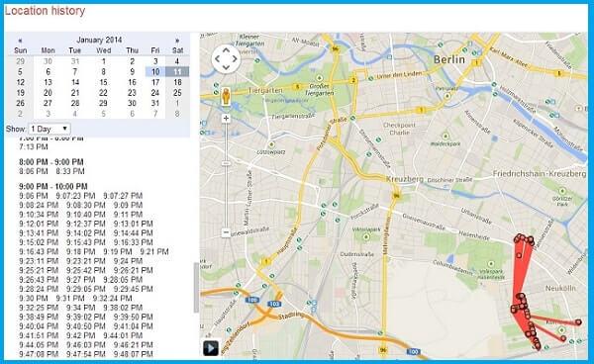This screenshot has height=364, width=594.
Task: Click the 9:38:02 PM timestamp
Action: click(x=123, y=308)
